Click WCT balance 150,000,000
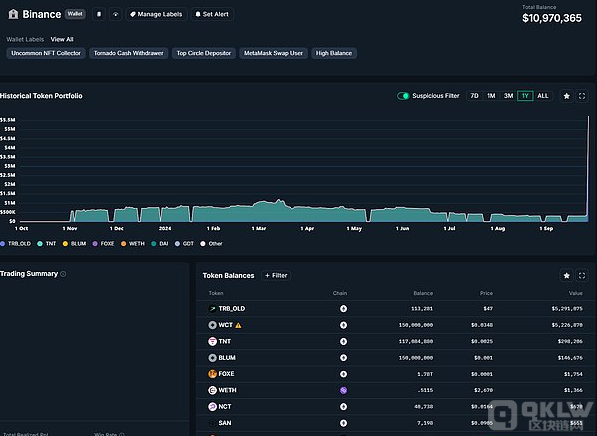The width and height of the screenshot is (597, 436). point(416,325)
